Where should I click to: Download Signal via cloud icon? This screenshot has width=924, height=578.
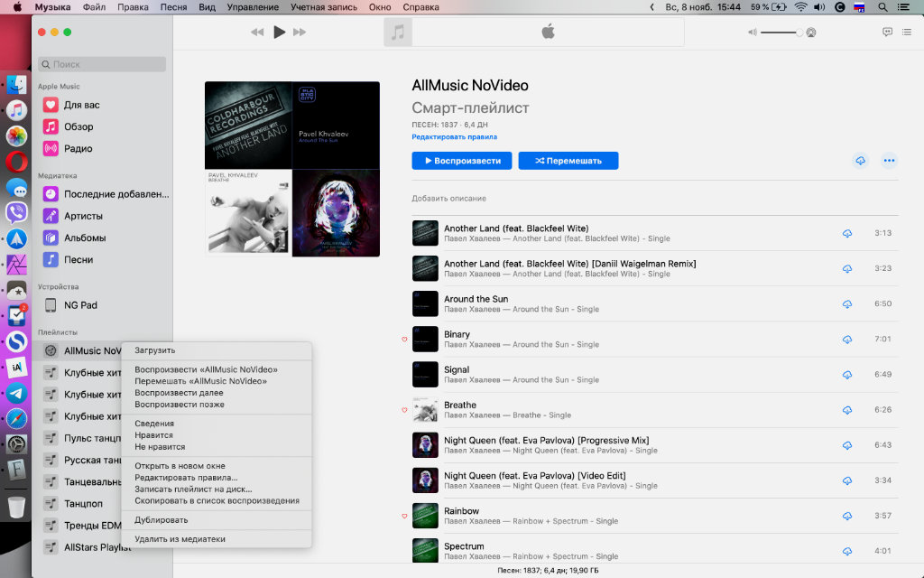coord(847,375)
